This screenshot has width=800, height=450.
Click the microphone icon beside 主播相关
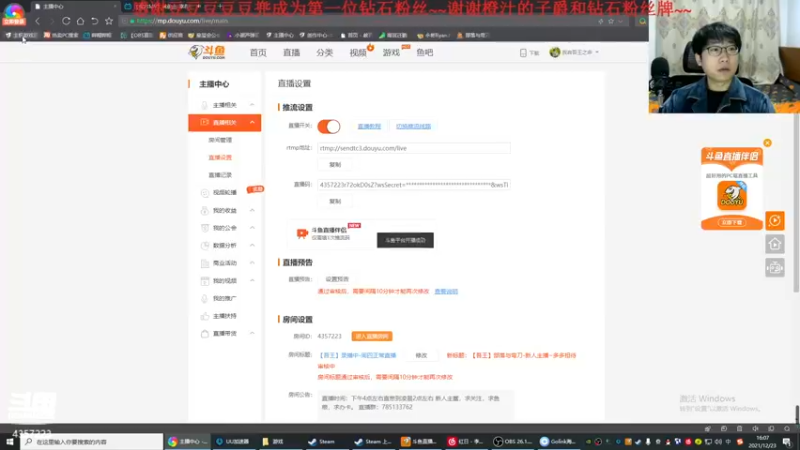204,105
